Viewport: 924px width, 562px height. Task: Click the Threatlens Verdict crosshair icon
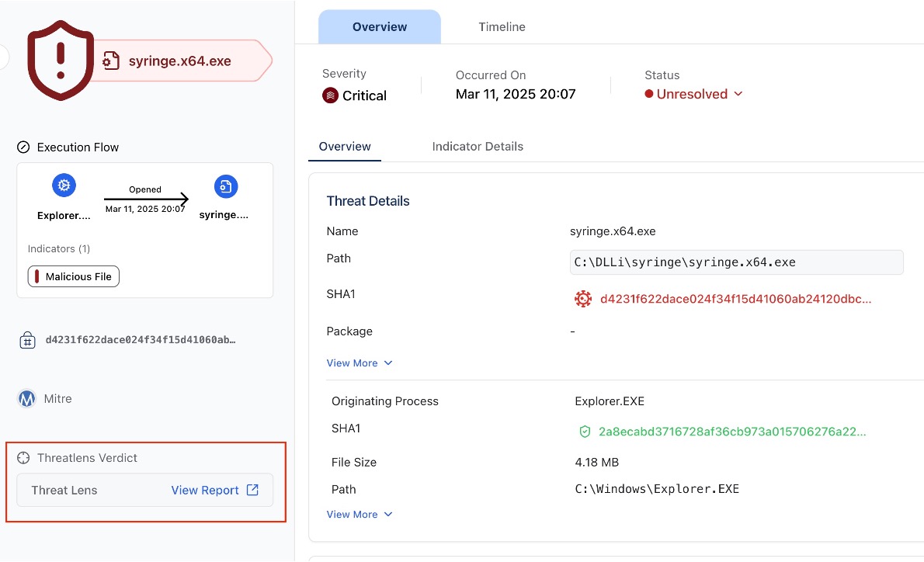click(x=23, y=458)
